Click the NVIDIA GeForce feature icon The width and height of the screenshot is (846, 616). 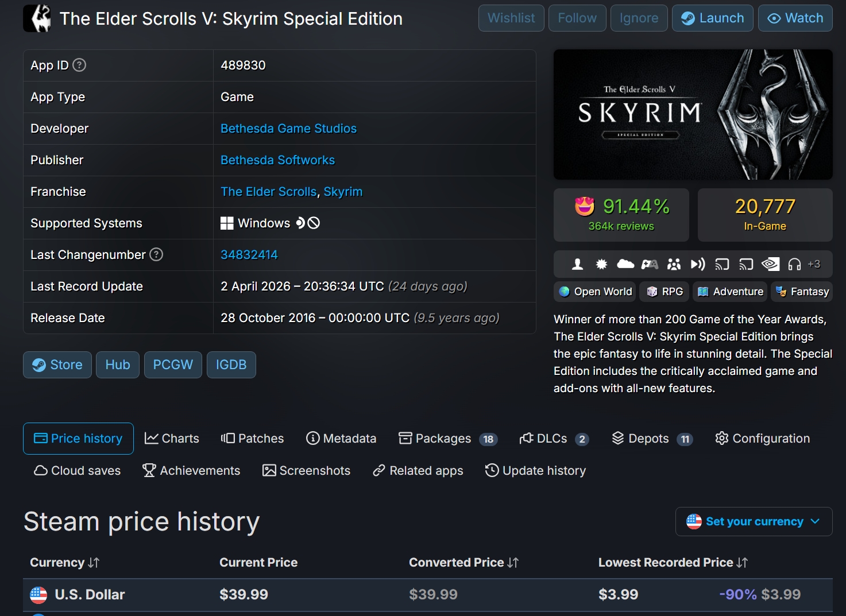coord(770,264)
